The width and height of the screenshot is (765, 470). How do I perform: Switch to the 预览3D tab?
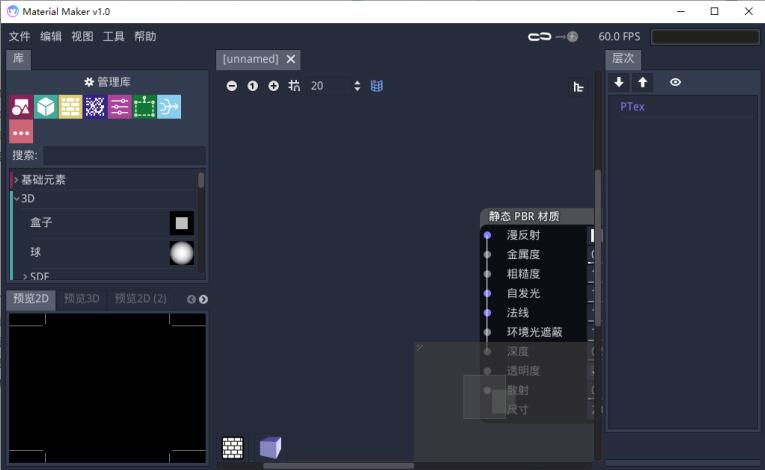click(81, 299)
